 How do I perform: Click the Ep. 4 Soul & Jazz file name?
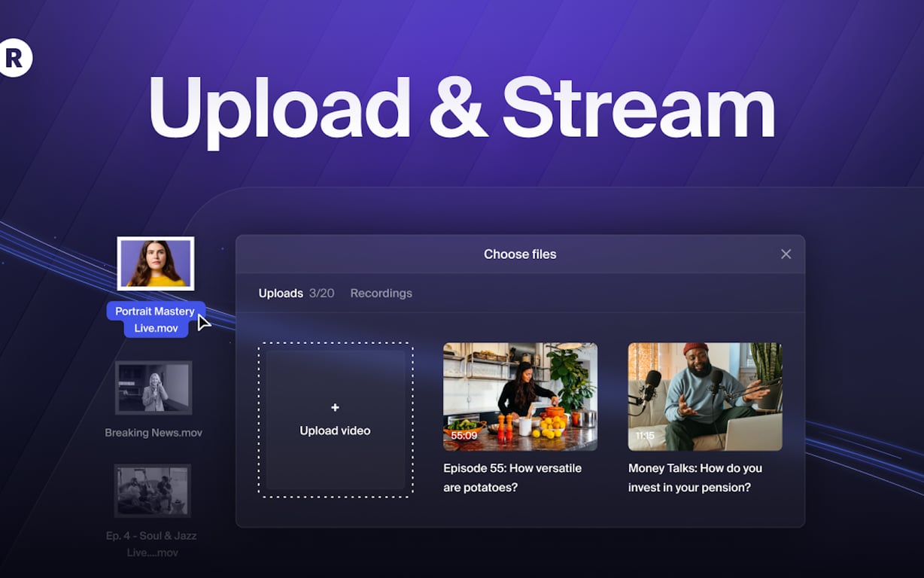pos(153,544)
